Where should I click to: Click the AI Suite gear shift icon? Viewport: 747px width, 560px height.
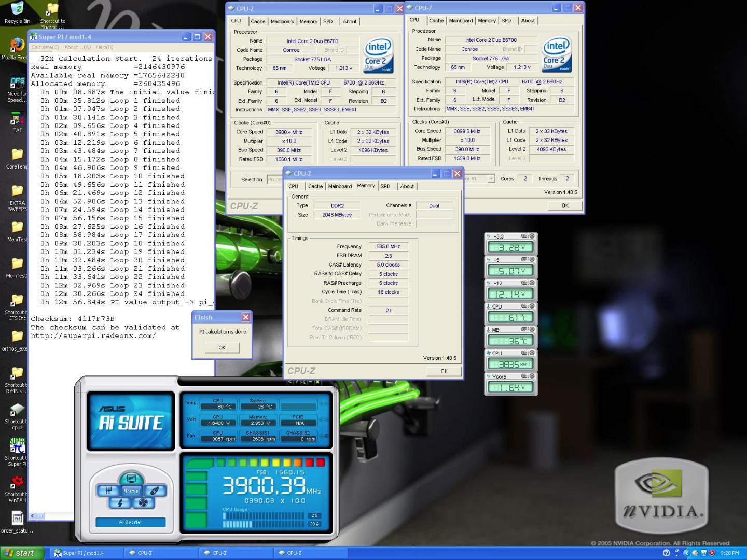point(109,490)
